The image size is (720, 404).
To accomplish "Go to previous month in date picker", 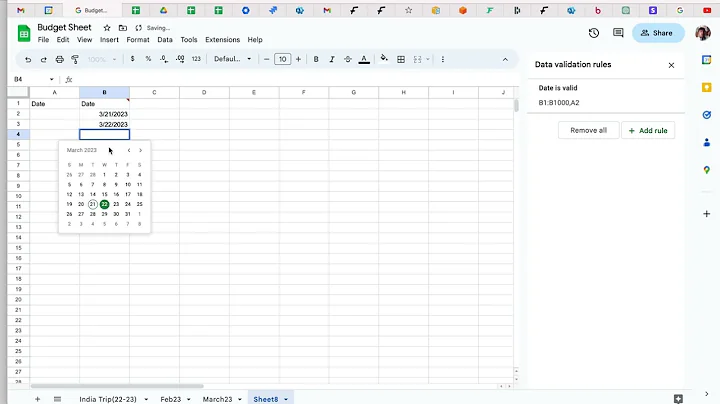I will coord(129,150).
